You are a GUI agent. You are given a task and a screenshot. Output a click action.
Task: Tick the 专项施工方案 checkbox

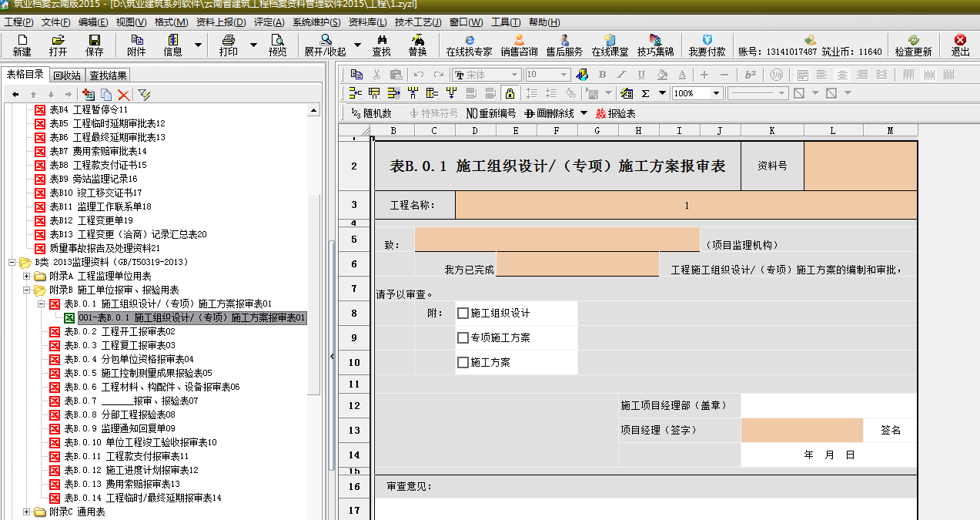coord(463,337)
